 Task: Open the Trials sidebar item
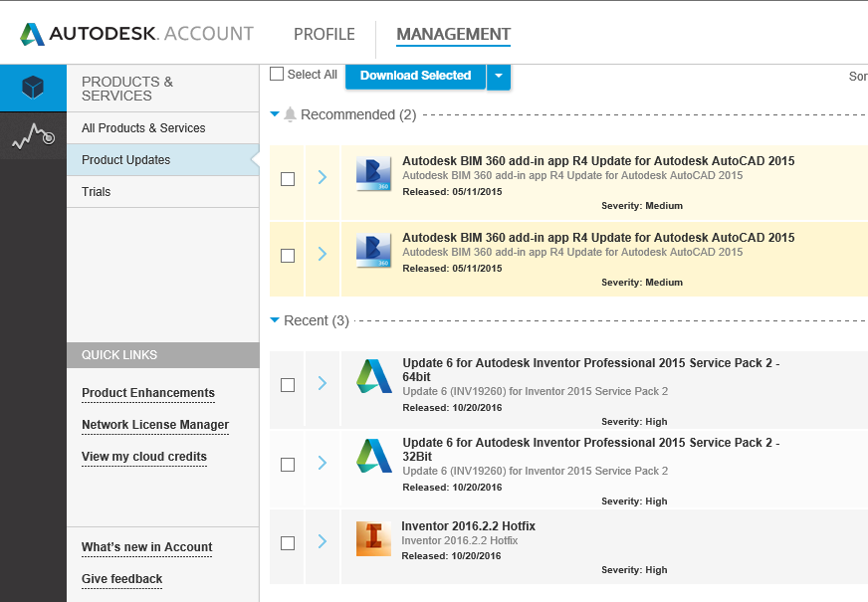click(x=97, y=192)
